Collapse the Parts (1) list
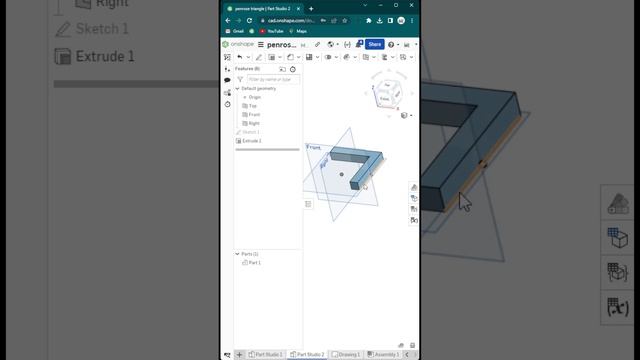640x360 pixels. (238, 254)
